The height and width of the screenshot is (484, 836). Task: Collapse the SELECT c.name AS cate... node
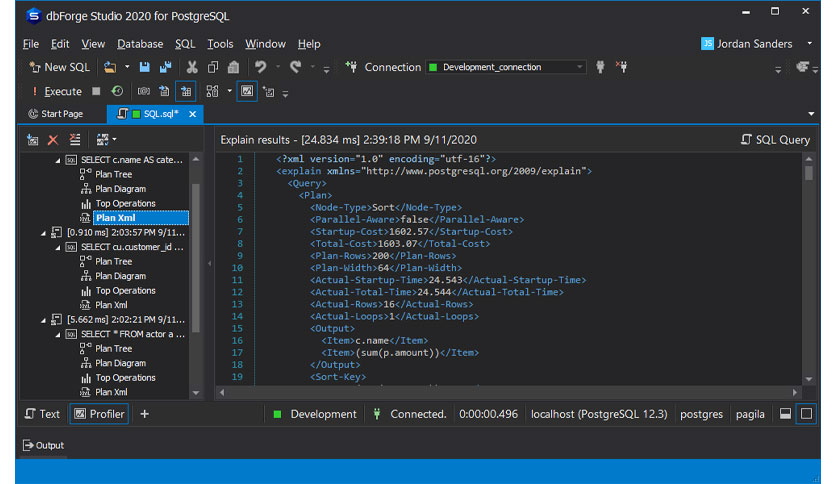coord(58,160)
